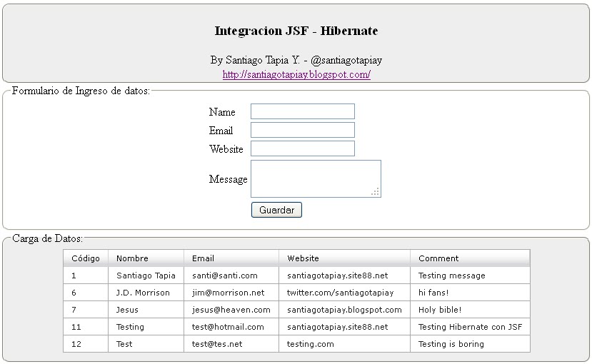Click the Email column header in table
The width and height of the screenshot is (592, 364).
coord(231,258)
